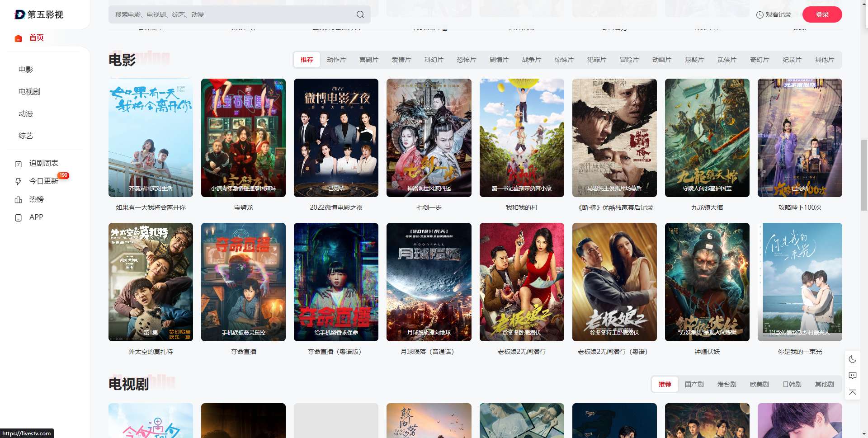Open 今日更新 lightning icon
The image size is (868, 438).
(19, 181)
